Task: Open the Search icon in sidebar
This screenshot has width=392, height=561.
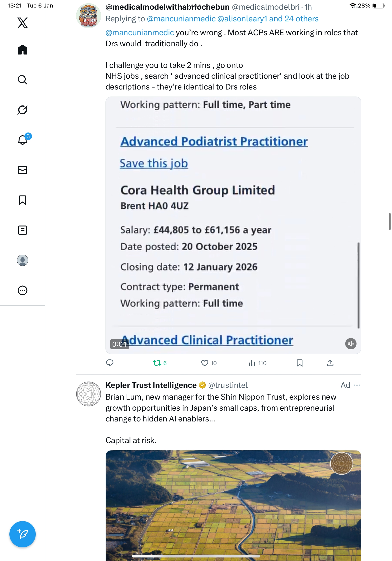Action: coord(23,80)
